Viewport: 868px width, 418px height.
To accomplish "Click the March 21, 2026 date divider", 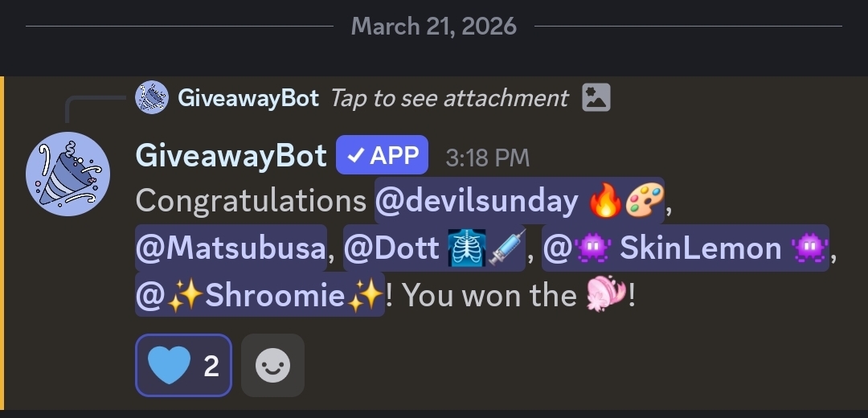I will tap(434, 27).
